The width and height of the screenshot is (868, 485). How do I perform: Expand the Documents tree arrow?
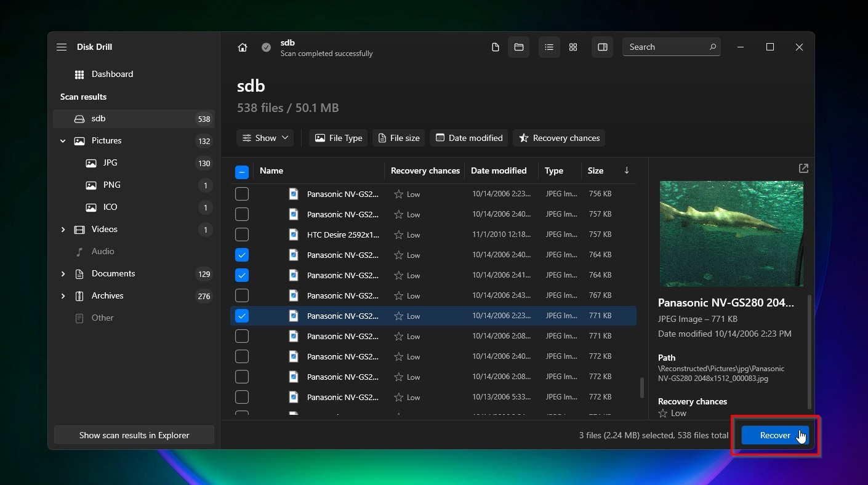click(x=63, y=274)
